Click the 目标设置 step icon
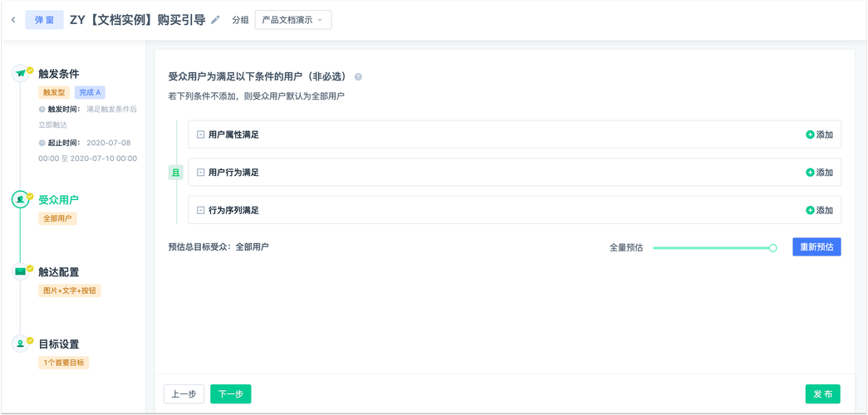This screenshot has width=868, height=415. click(x=21, y=344)
